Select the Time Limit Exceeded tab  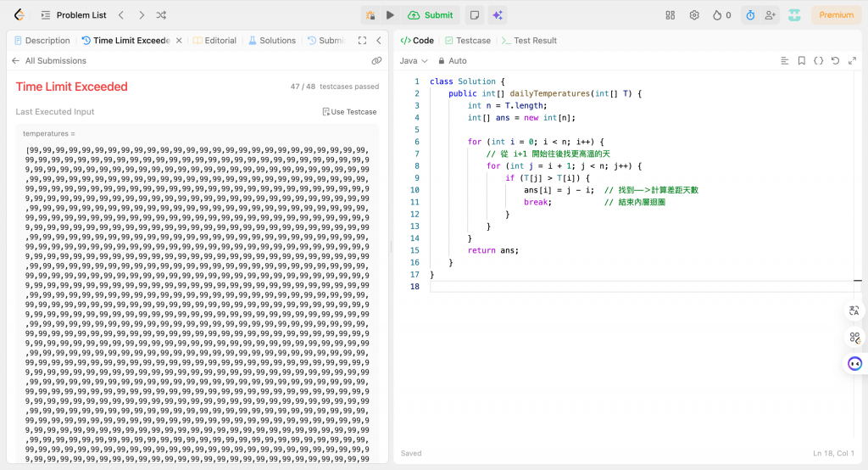click(x=126, y=41)
